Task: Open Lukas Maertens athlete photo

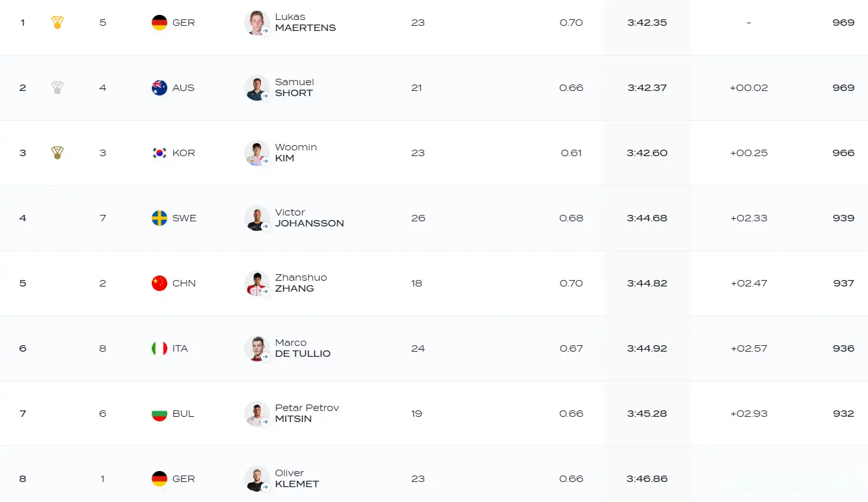Action: (256, 23)
